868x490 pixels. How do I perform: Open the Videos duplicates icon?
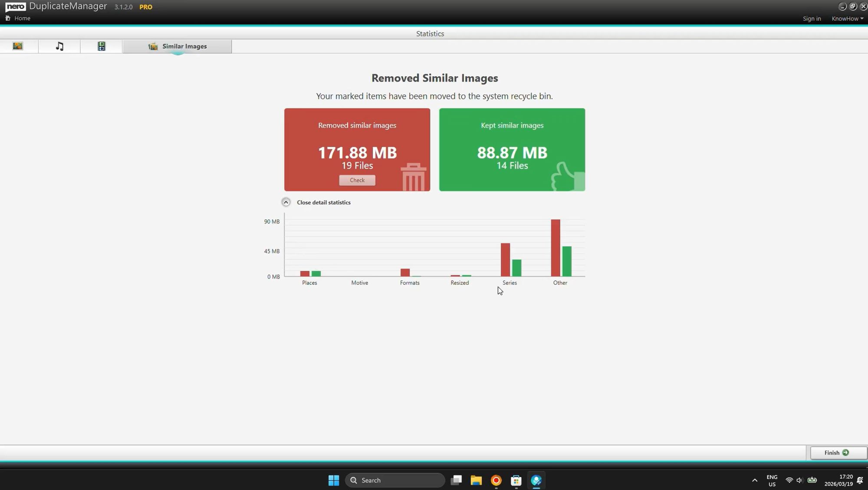(x=101, y=46)
